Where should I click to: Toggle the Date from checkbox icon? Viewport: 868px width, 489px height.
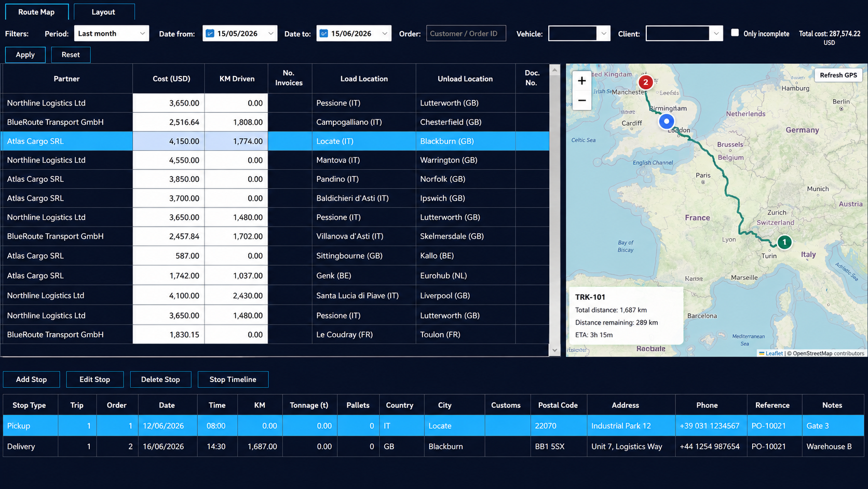[210, 33]
